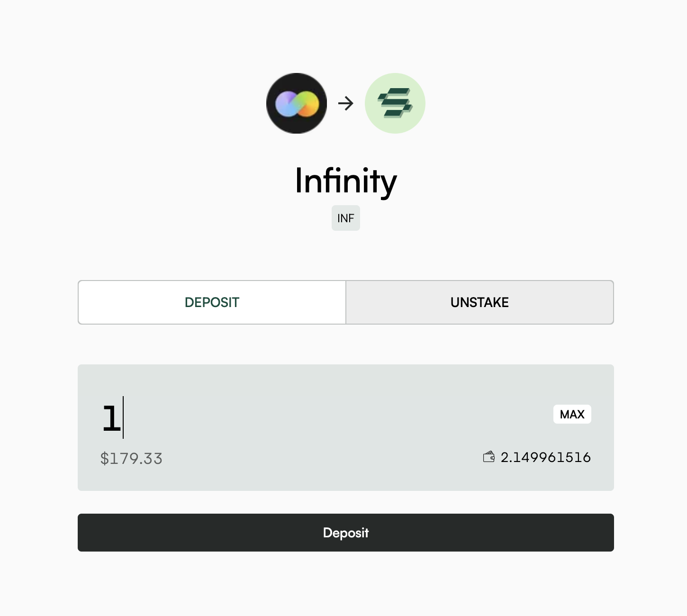Screen dimensions: 687x616
Task: Focus the deposit amount input field
Action: tap(284, 418)
